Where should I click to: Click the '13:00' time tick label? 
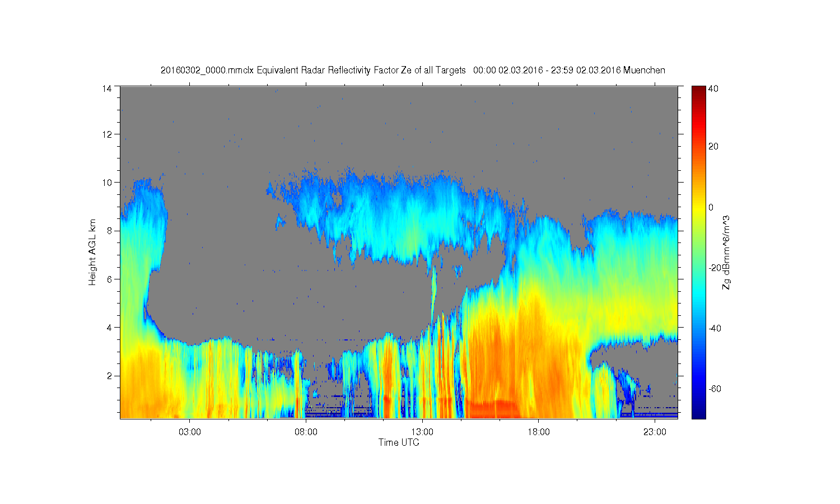tap(422, 432)
